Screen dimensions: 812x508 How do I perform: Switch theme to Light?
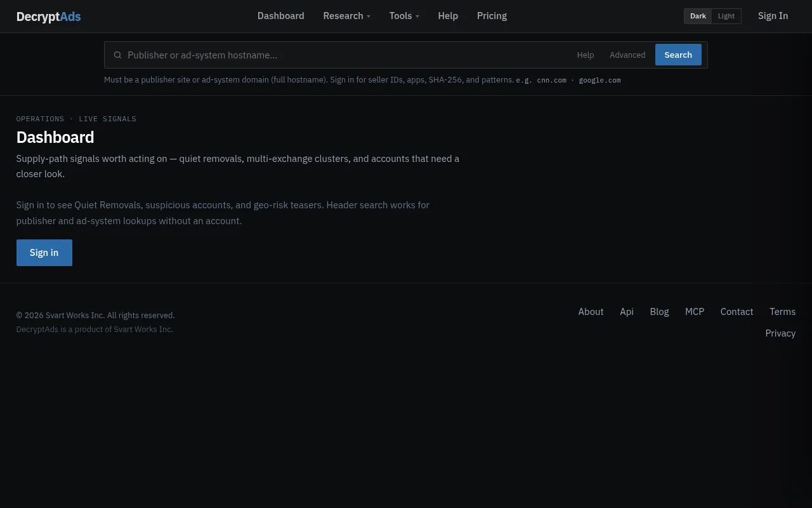coord(726,16)
